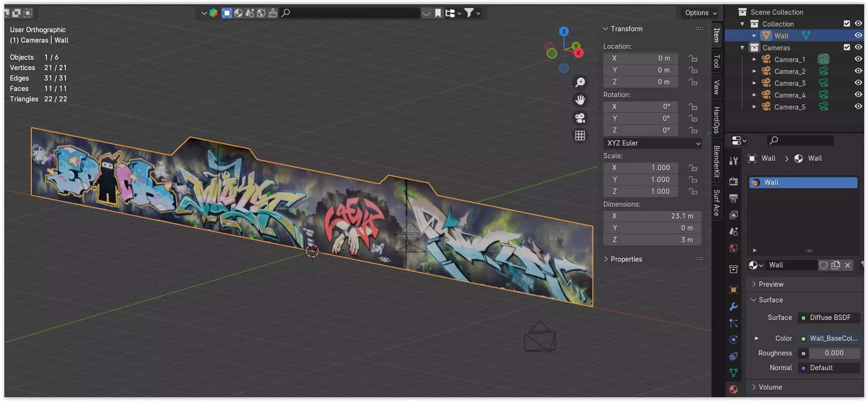
Task: Switch orthographic/perspective grid icon in viewport
Action: [580, 136]
